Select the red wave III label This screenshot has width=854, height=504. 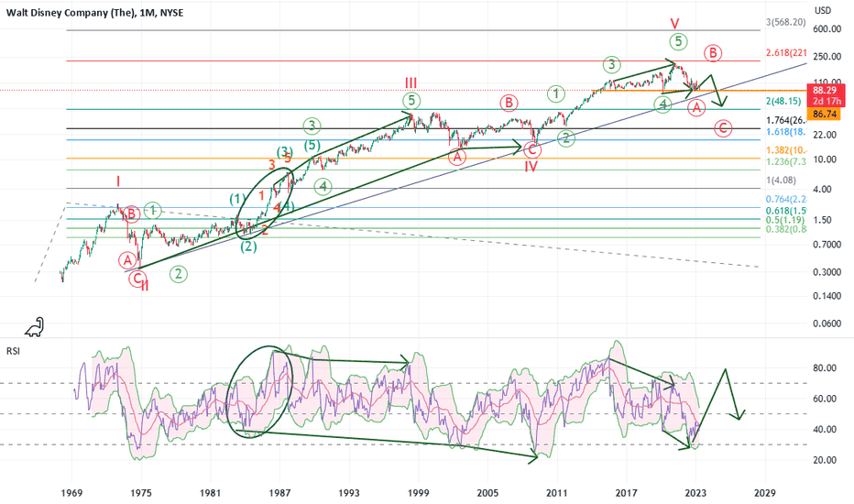[411, 82]
